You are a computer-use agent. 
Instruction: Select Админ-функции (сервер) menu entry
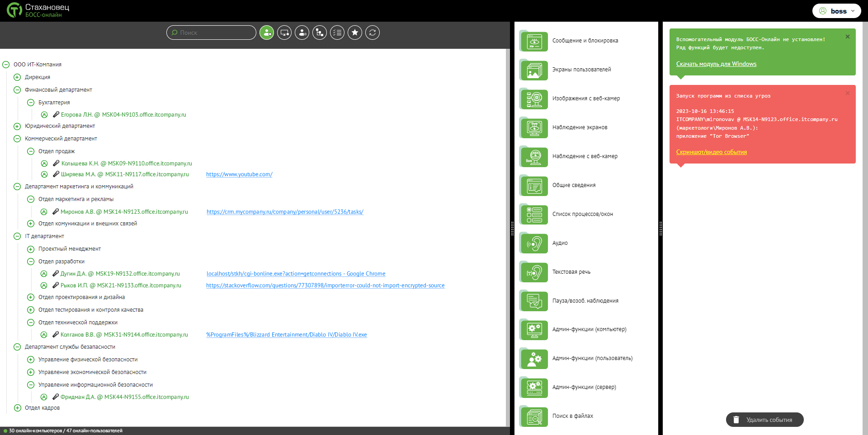click(584, 387)
